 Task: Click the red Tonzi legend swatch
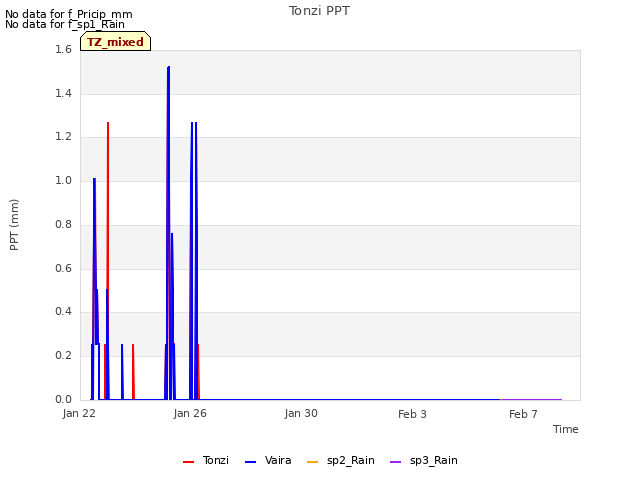point(189,462)
